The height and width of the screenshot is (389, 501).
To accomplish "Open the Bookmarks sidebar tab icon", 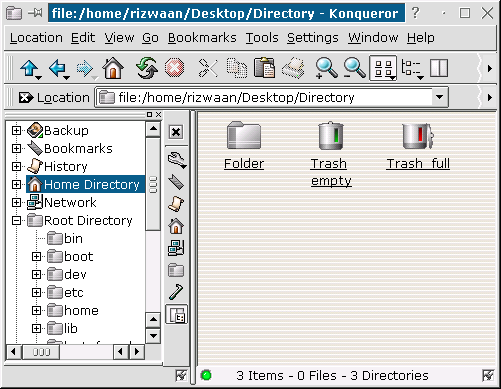I will click(x=176, y=182).
